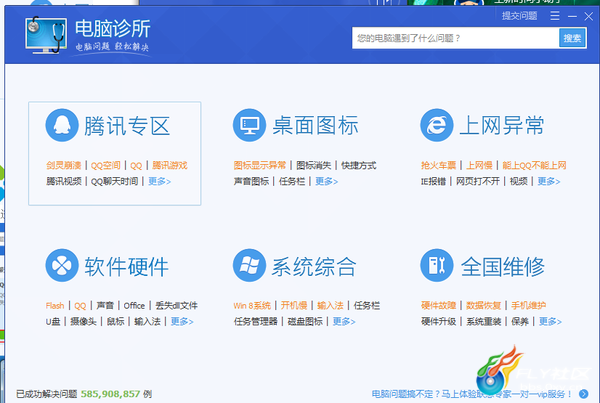Open the 全国维修 heading
This screenshot has width=600, height=403.
click(502, 266)
